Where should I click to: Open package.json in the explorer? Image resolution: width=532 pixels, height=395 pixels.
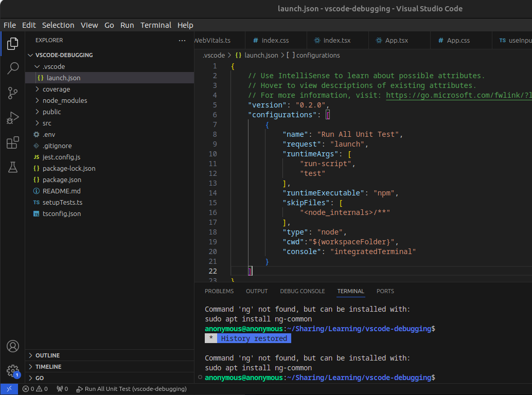point(62,179)
